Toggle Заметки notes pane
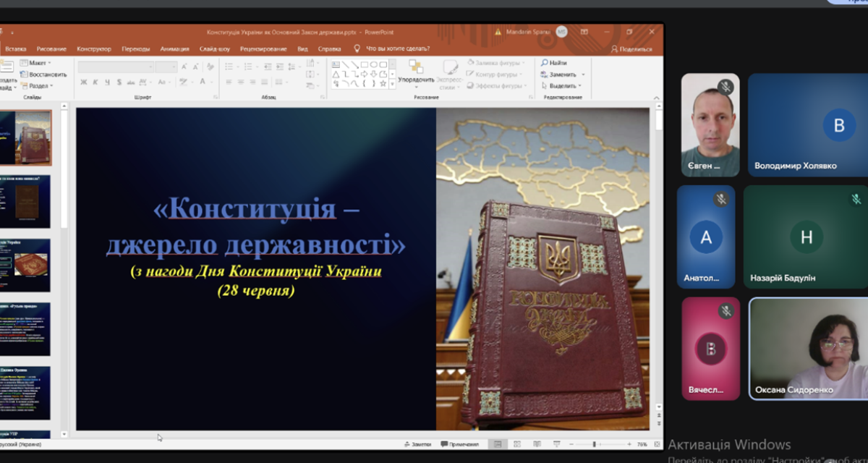This screenshot has width=868, height=463. pyautogui.click(x=418, y=444)
